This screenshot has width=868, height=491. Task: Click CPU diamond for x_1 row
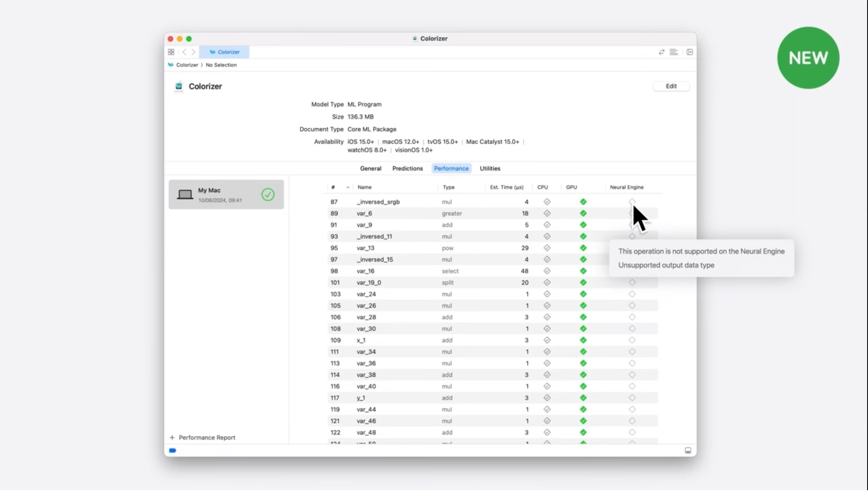pyautogui.click(x=547, y=340)
